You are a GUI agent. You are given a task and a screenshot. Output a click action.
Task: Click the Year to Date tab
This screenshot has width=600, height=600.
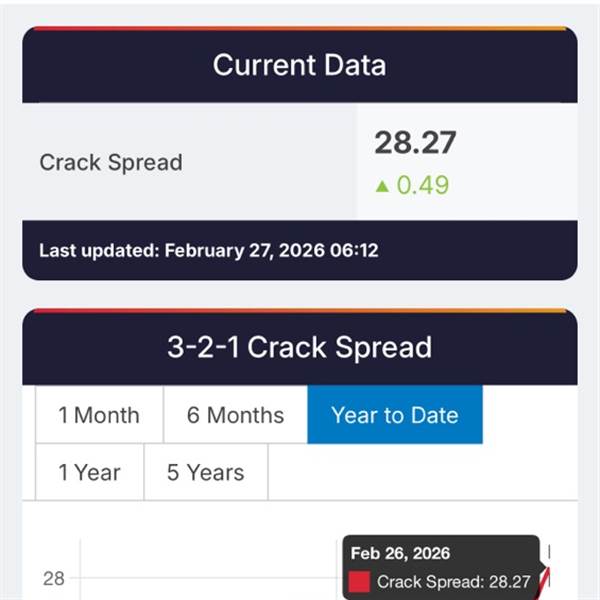(x=394, y=415)
